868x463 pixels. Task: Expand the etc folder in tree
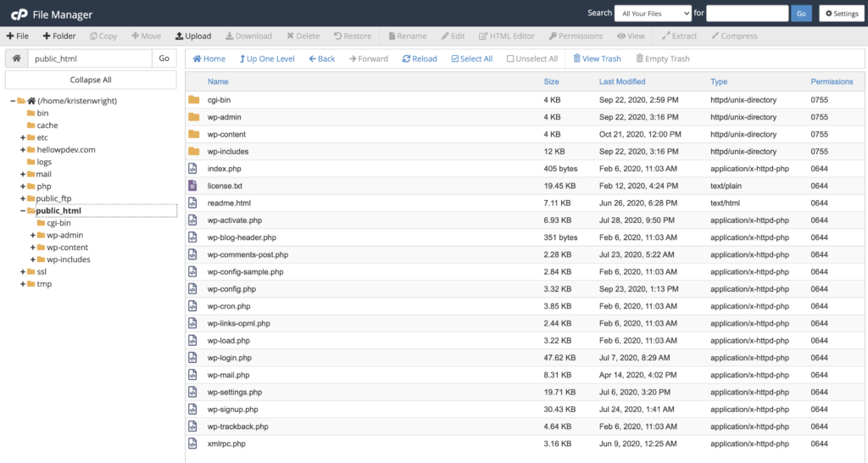click(x=23, y=137)
